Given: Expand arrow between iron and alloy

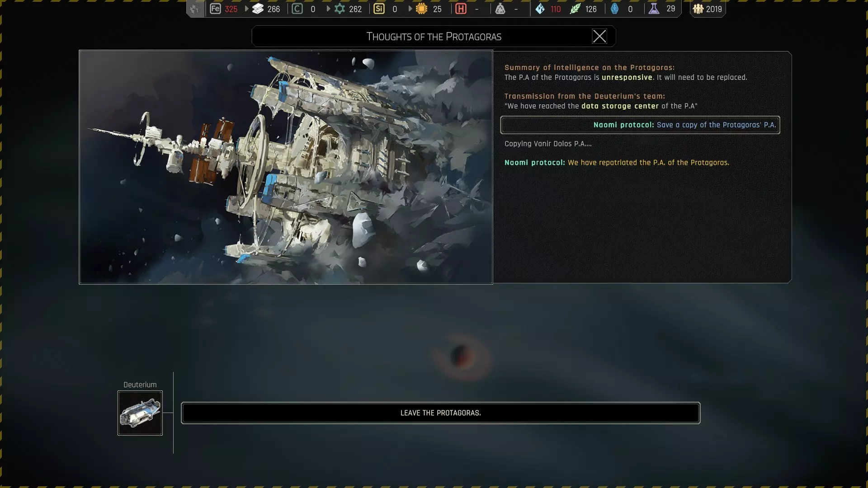Looking at the screenshot, I should 246,9.
